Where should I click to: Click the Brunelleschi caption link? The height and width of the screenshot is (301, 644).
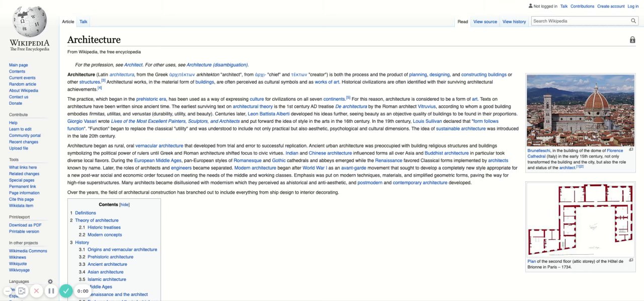click(538, 150)
